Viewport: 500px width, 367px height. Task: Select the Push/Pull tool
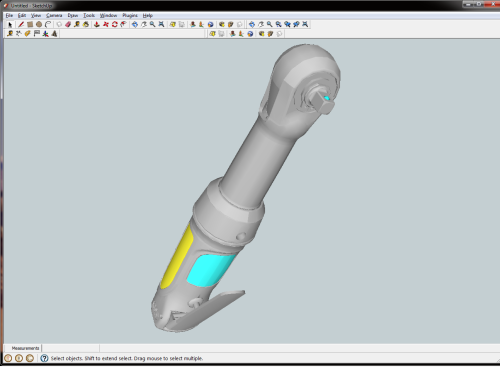coord(97,24)
